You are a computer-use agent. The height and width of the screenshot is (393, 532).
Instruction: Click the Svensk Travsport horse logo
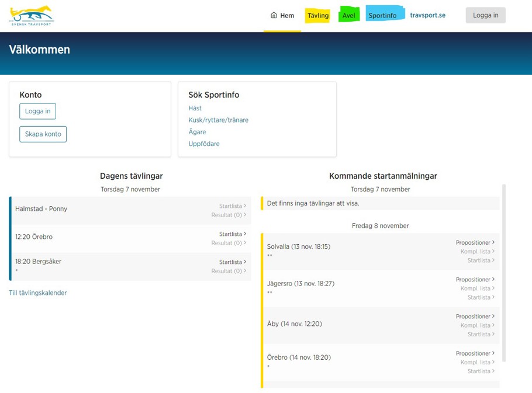point(32,16)
